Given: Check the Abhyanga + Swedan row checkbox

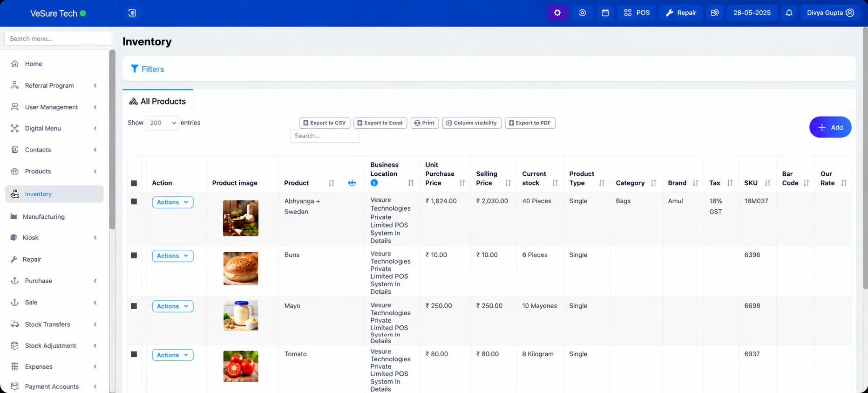Looking at the screenshot, I should pyautogui.click(x=134, y=201).
